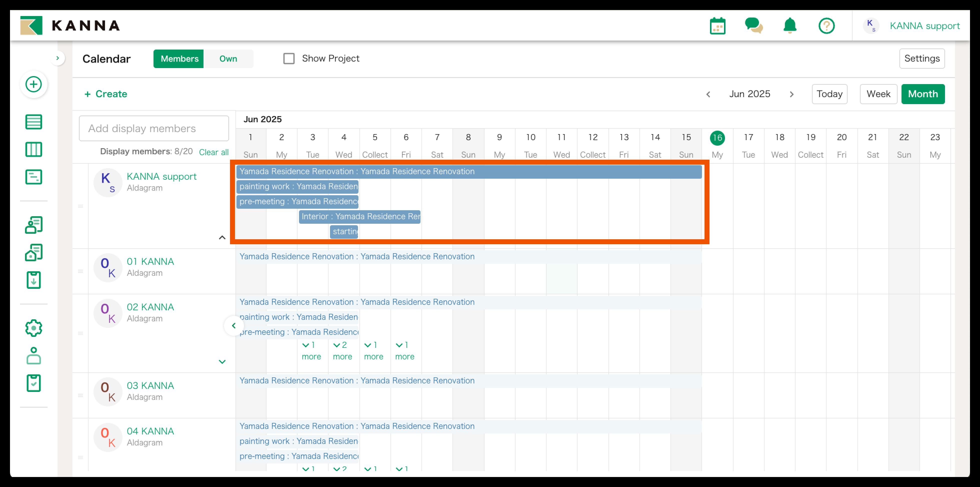Open the chat messages icon
The width and height of the screenshot is (980, 487).
pos(753,26)
